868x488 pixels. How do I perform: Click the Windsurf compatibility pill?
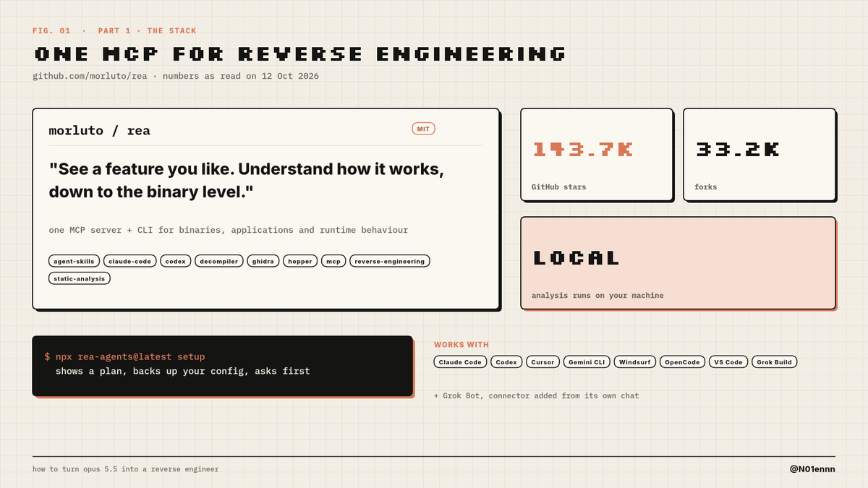635,362
